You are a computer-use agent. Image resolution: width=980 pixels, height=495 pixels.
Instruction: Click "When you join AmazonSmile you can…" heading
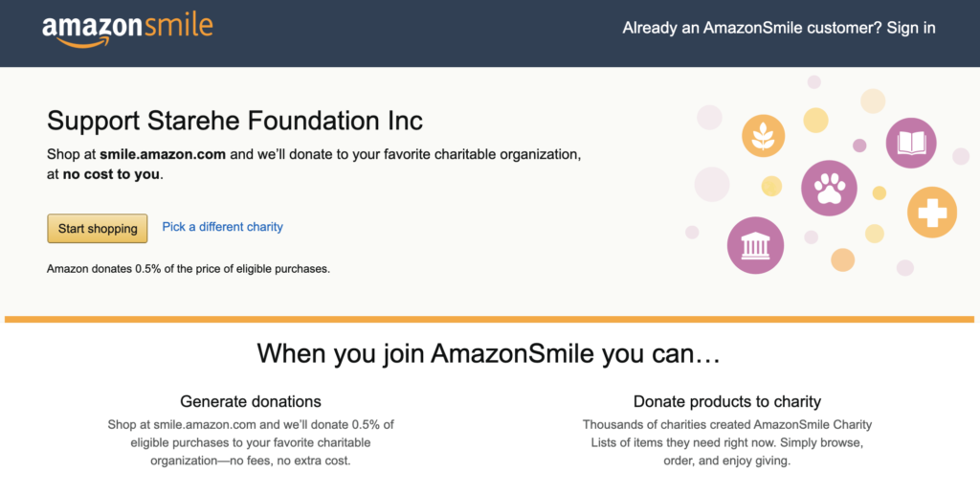click(488, 353)
